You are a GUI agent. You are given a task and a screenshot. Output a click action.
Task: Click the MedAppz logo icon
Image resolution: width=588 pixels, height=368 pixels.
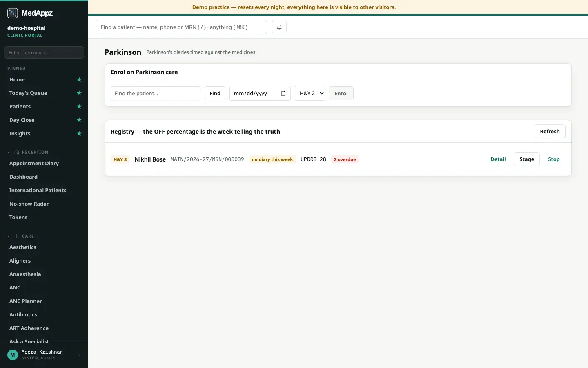(x=13, y=13)
